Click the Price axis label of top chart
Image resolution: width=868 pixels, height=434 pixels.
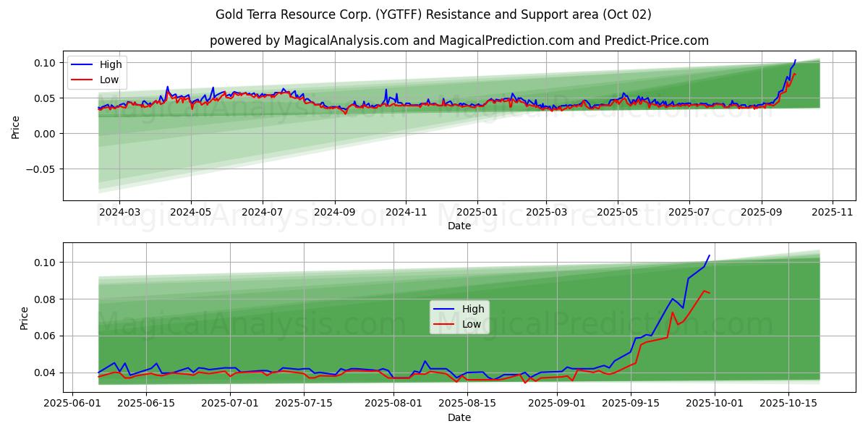coord(16,127)
